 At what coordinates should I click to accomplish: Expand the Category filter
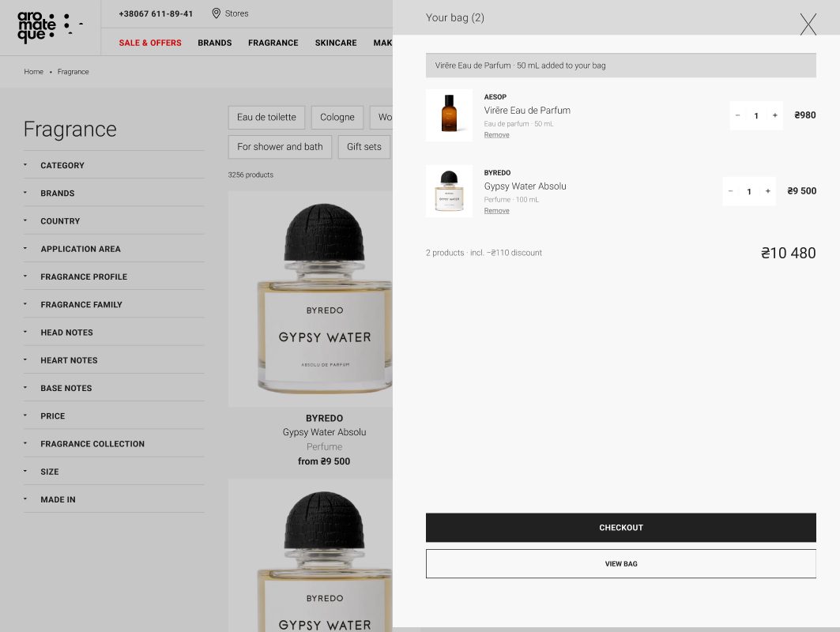114,165
